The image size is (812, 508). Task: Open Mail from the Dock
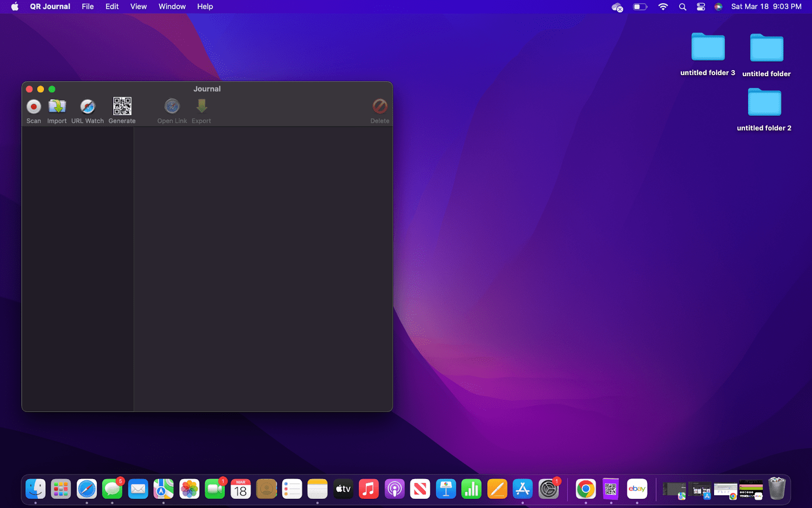point(138,489)
